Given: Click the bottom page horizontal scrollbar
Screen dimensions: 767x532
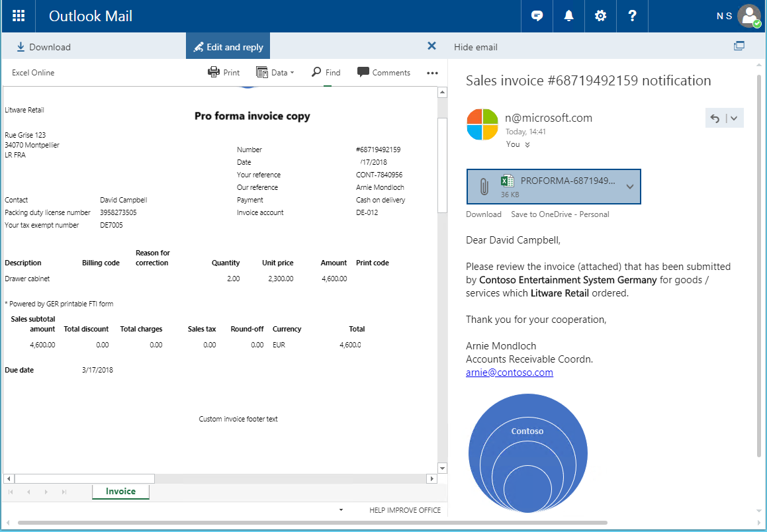Looking at the screenshot, I should coord(312,523).
